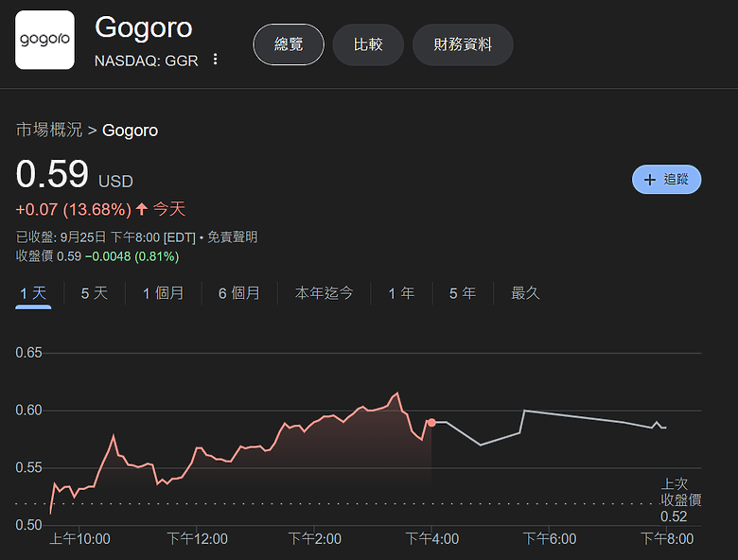Click the 下午12:00 x-axis label
This screenshot has height=560, width=738.
(197, 539)
